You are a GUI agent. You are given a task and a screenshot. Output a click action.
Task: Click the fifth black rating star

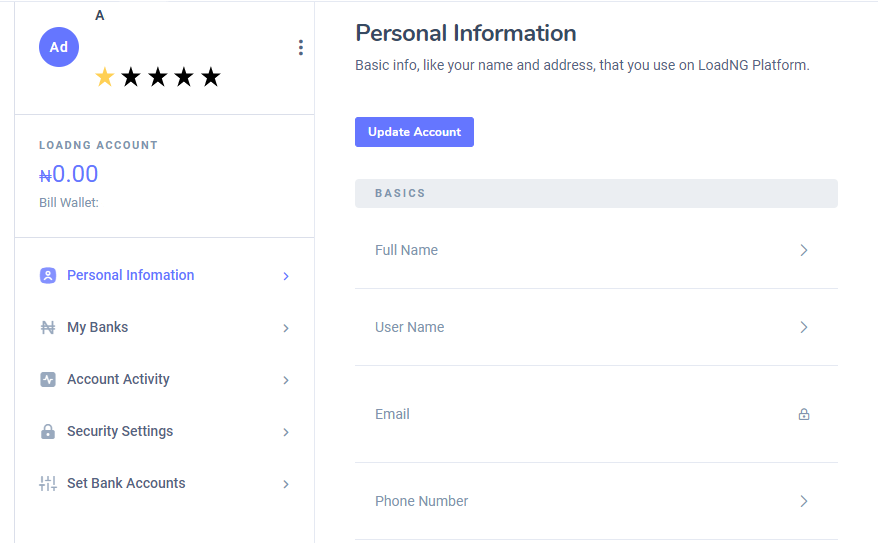click(211, 77)
